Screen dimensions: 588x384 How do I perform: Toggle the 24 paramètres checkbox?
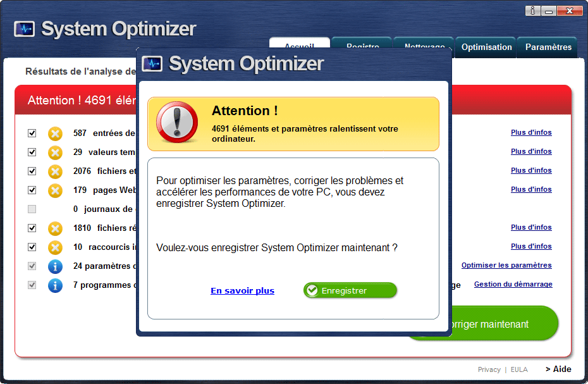coord(32,266)
